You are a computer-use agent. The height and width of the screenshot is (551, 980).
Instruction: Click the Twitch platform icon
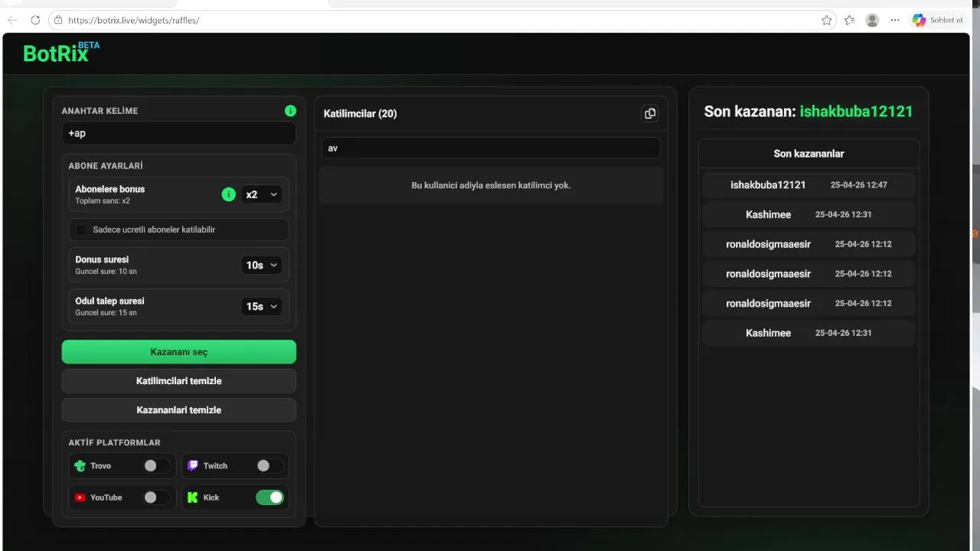pyautogui.click(x=193, y=465)
